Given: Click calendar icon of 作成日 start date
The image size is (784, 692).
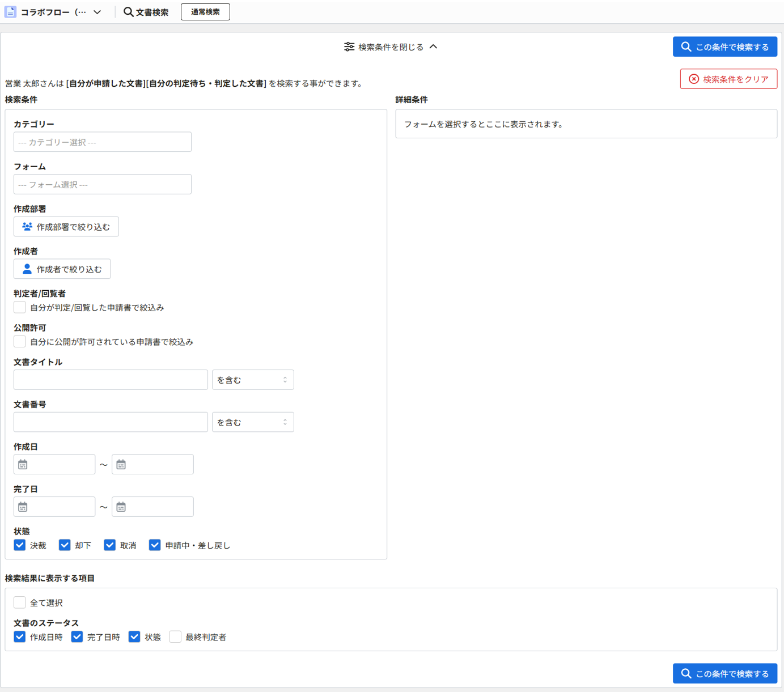Looking at the screenshot, I should pyautogui.click(x=23, y=465).
